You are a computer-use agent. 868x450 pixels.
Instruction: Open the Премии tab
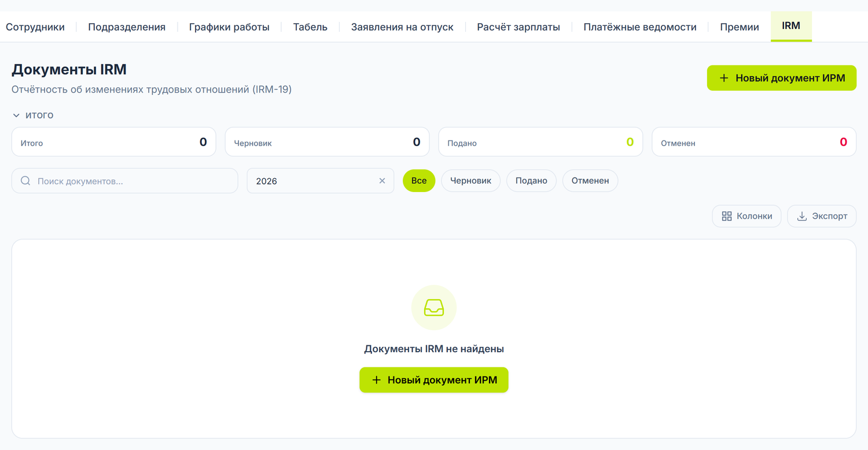coord(740,27)
